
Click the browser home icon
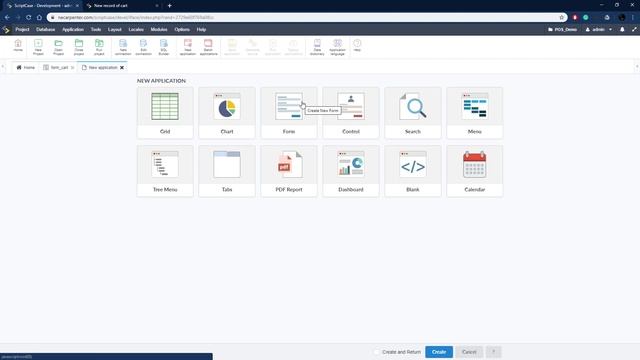click(39, 18)
